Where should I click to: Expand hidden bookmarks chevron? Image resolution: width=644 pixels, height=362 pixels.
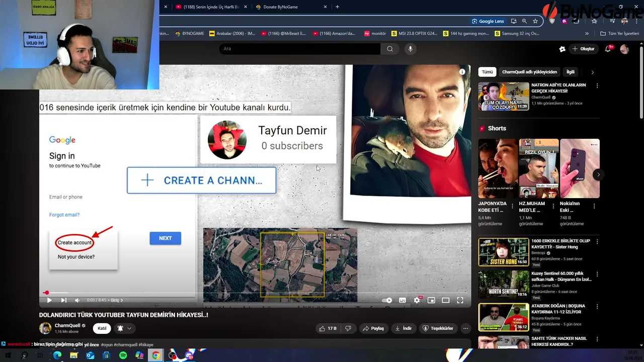(587, 34)
